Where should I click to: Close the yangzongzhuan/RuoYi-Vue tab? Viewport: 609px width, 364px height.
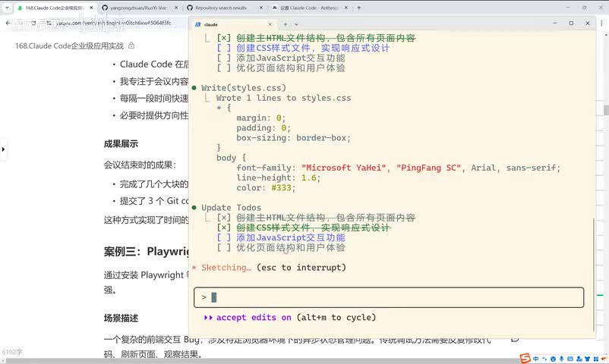[x=176, y=8]
